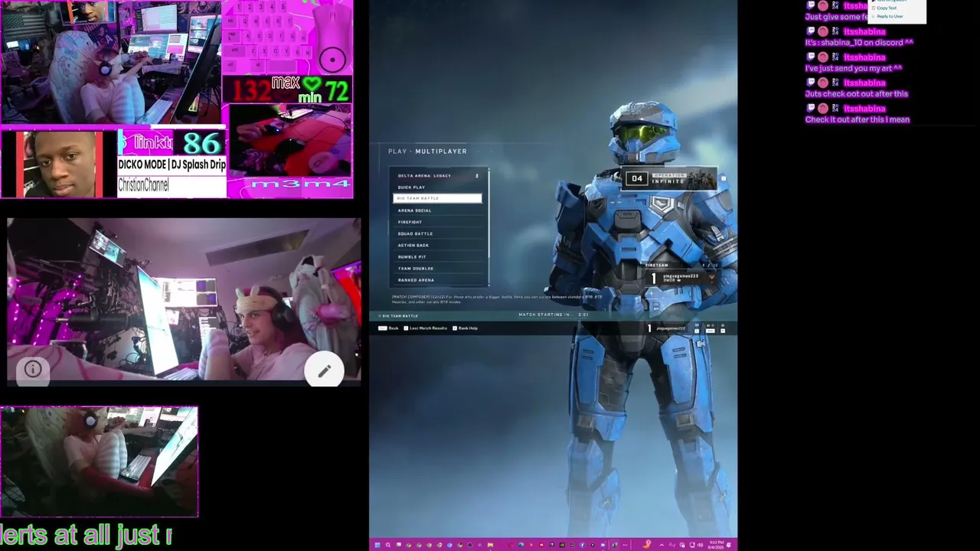Select Firefight playlist
This screenshot has height=551, width=980.
point(437,222)
